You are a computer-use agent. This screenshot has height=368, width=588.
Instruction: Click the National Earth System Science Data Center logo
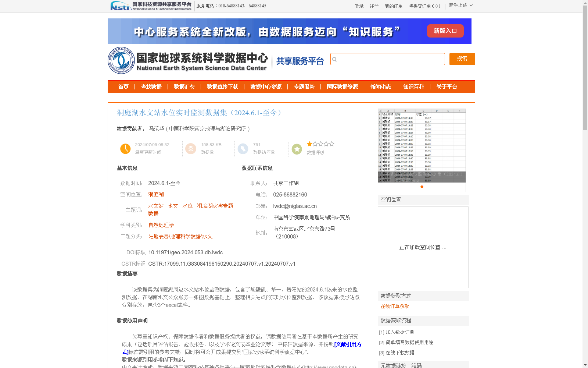[188, 60]
